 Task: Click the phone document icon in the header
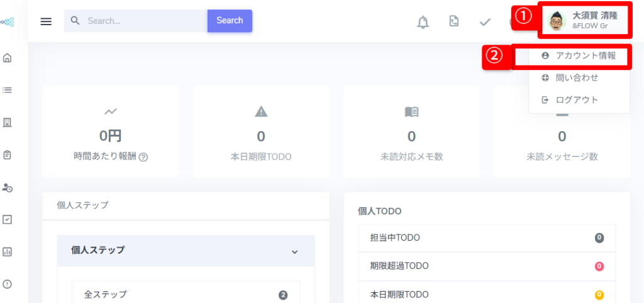pos(454,22)
